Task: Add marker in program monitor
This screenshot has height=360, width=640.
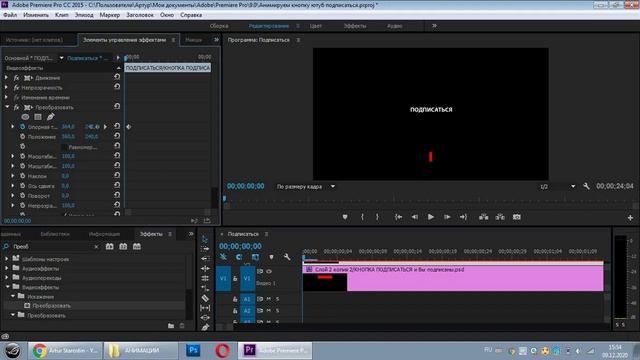Action: click(345, 217)
